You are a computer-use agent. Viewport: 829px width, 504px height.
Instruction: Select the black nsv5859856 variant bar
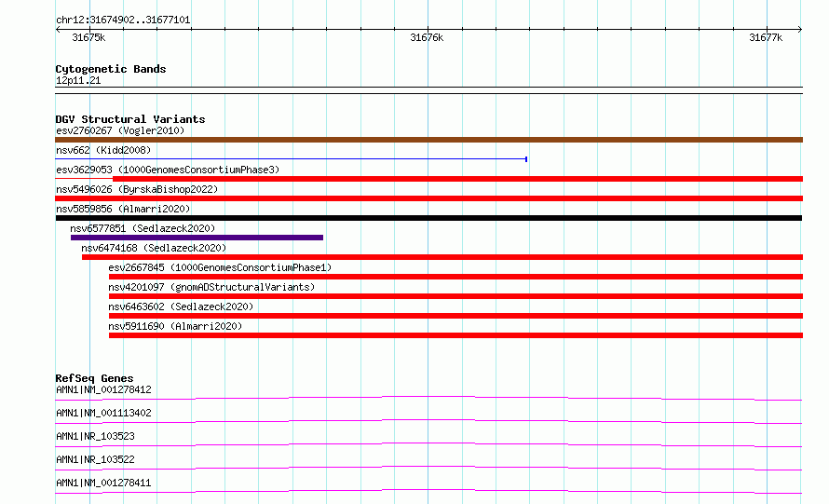tap(428, 218)
